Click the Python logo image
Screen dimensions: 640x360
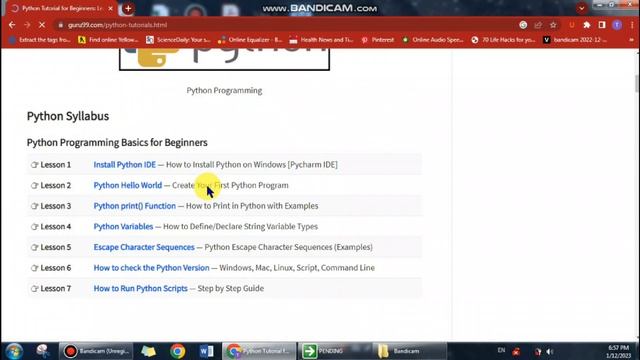coord(224,59)
